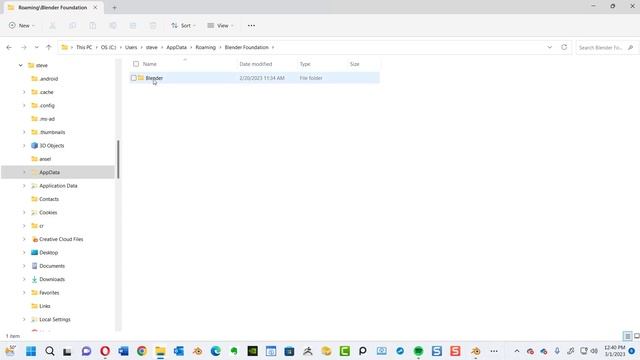Launch Opera from the taskbar
The width and height of the screenshot is (640, 360).
(105, 351)
